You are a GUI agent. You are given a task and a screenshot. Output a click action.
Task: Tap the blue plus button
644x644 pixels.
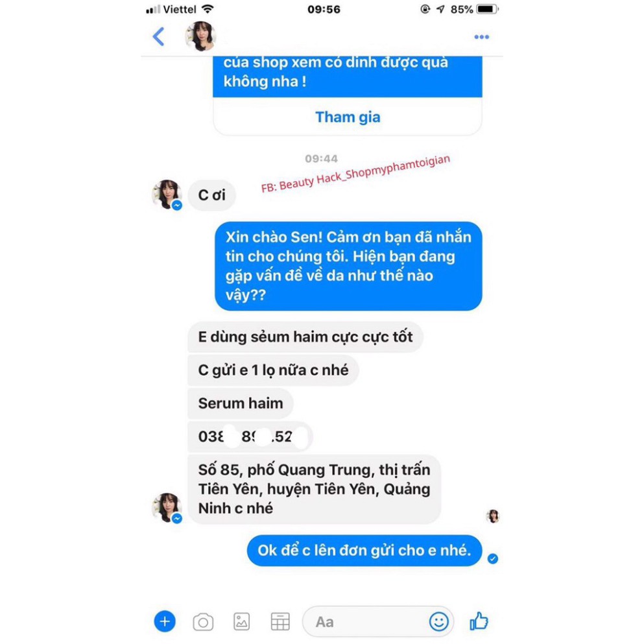[x=165, y=621]
